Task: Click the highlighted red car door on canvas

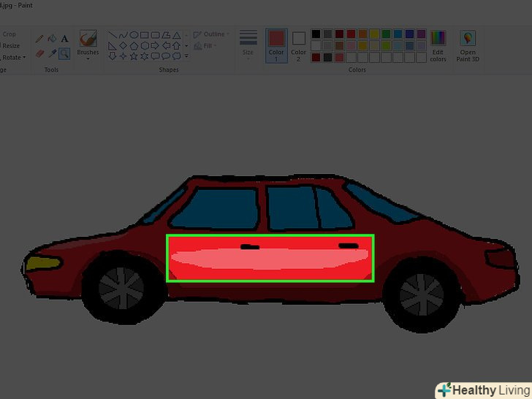Action: pos(270,259)
